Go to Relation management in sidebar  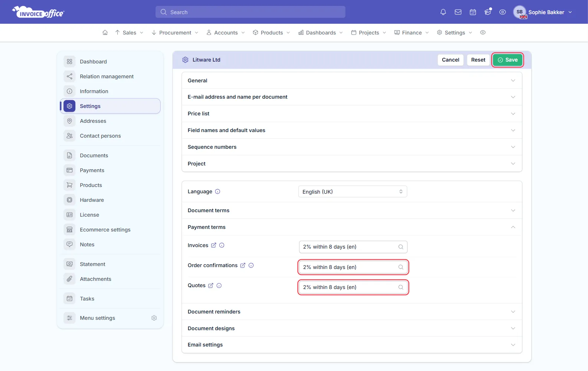point(110,76)
